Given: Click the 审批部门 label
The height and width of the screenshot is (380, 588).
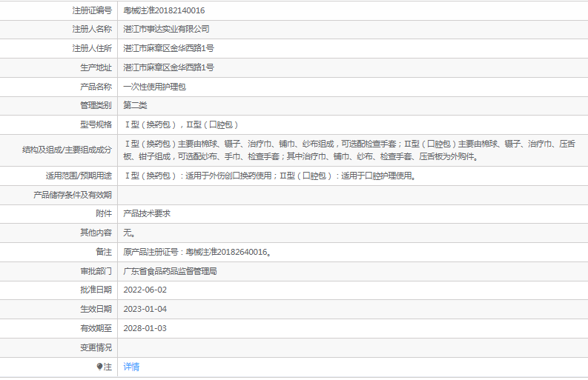Looking at the screenshot, I should pyautogui.click(x=96, y=272).
